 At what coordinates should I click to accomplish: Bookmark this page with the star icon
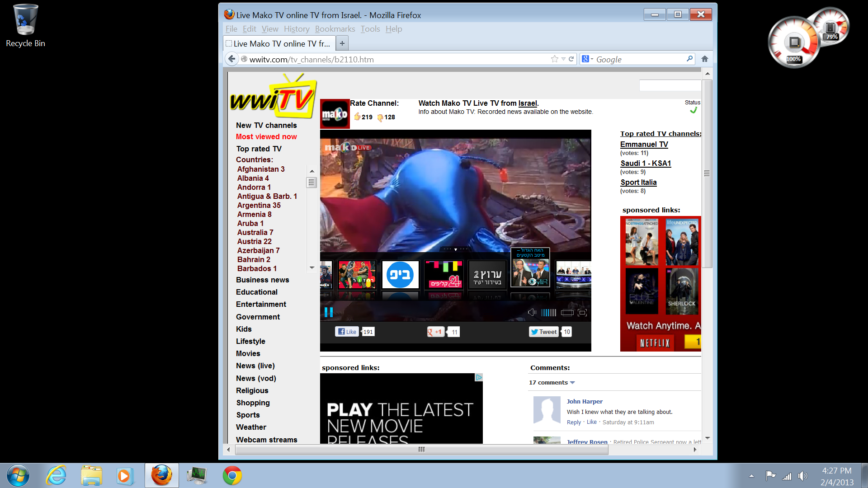point(555,59)
